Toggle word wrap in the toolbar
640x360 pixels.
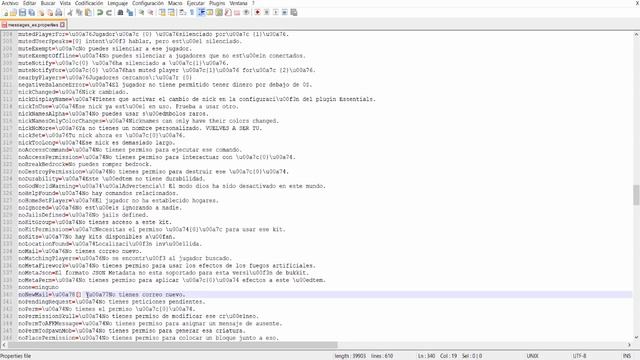pyautogui.click(x=182, y=13)
